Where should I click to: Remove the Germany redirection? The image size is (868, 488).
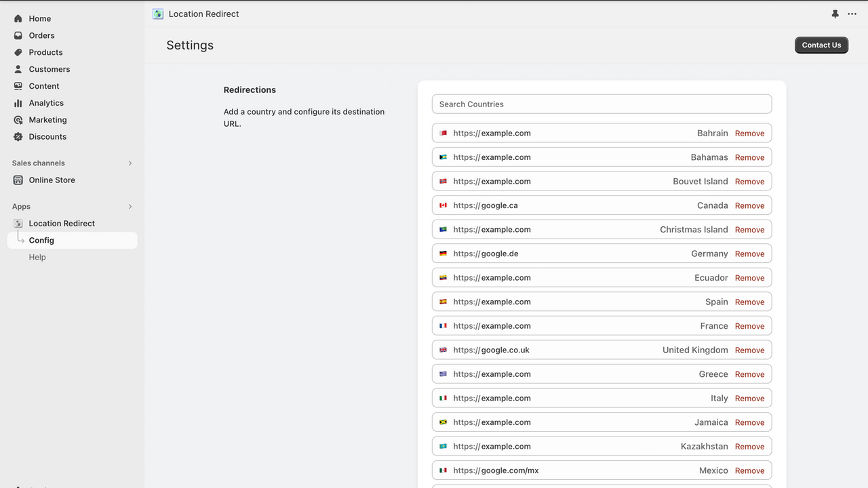(x=749, y=253)
